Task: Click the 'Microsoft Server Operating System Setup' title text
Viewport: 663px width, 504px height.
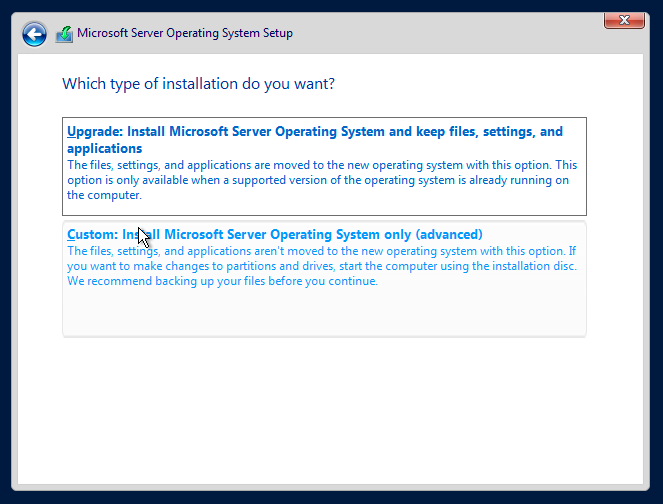Action: tap(185, 33)
